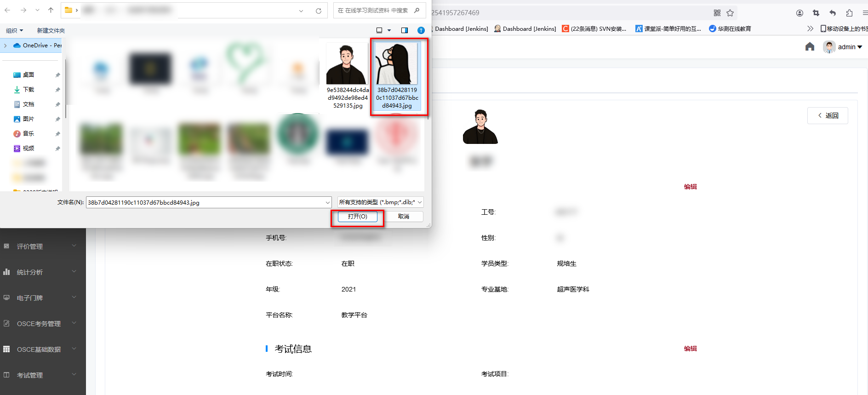Open the browser QR code icon
868x395 pixels.
[717, 13]
